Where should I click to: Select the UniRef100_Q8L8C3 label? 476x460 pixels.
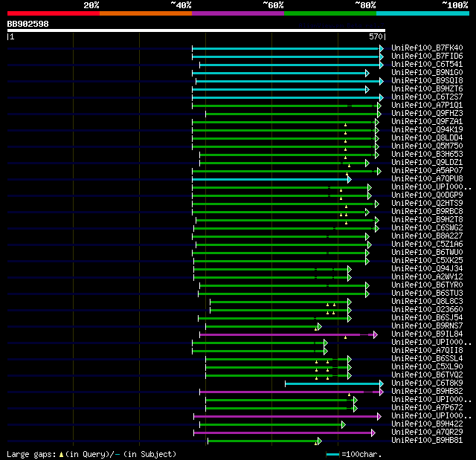pyautogui.click(x=427, y=302)
